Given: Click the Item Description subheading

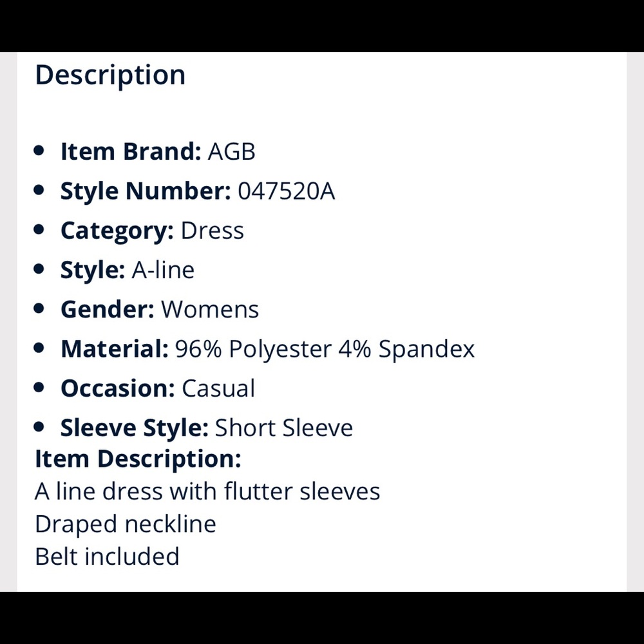Looking at the screenshot, I should [x=138, y=459].
